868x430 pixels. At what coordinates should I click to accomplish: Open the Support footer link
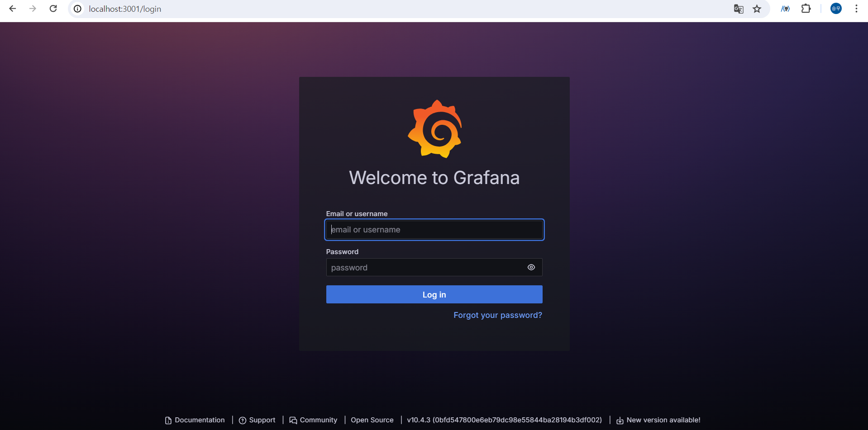(257, 420)
